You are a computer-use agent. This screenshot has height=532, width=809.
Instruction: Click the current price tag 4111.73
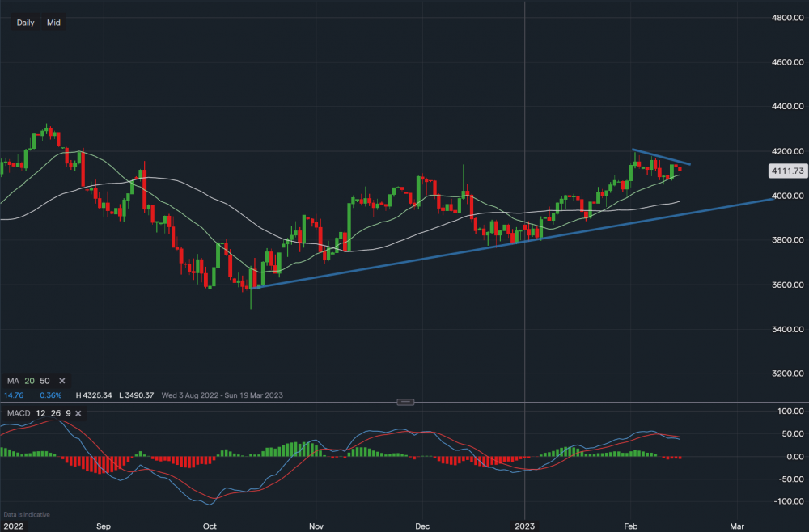[786, 171]
